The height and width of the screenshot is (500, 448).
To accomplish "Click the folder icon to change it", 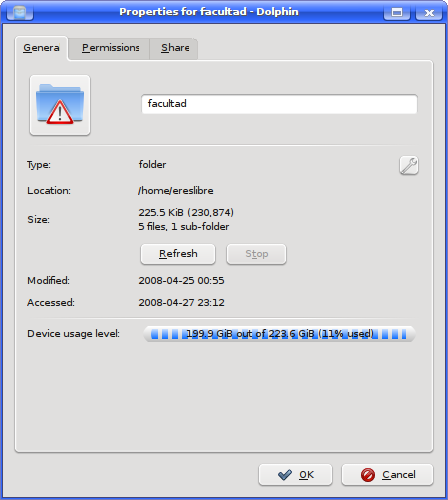I will pyautogui.click(x=60, y=105).
